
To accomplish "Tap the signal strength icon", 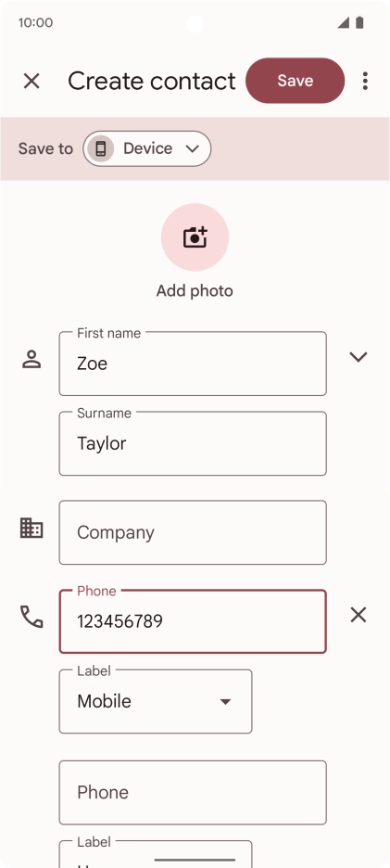I will pos(344,22).
